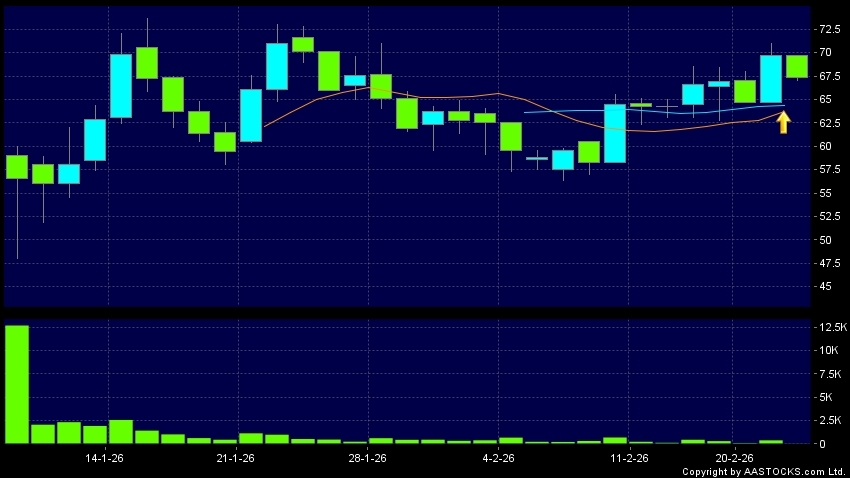Viewport: 850px width, 478px height.
Task: Click the large cyan candlestick above the arrow
Action: coord(770,79)
